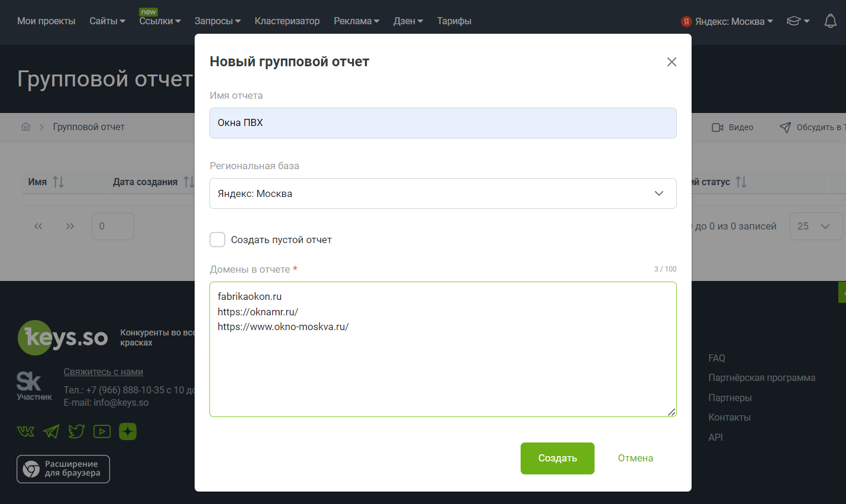This screenshot has height=504, width=846.
Task: Open the VK social icon
Action: pos(25,432)
